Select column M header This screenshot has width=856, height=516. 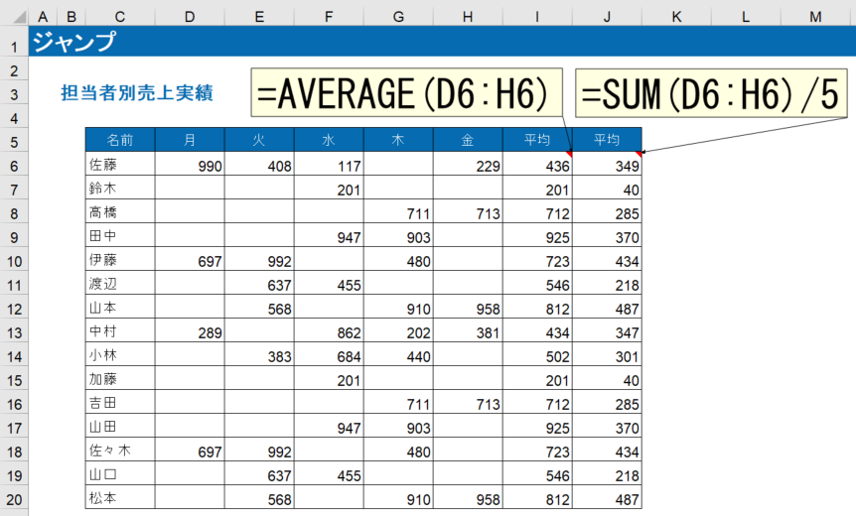tap(816, 18)
